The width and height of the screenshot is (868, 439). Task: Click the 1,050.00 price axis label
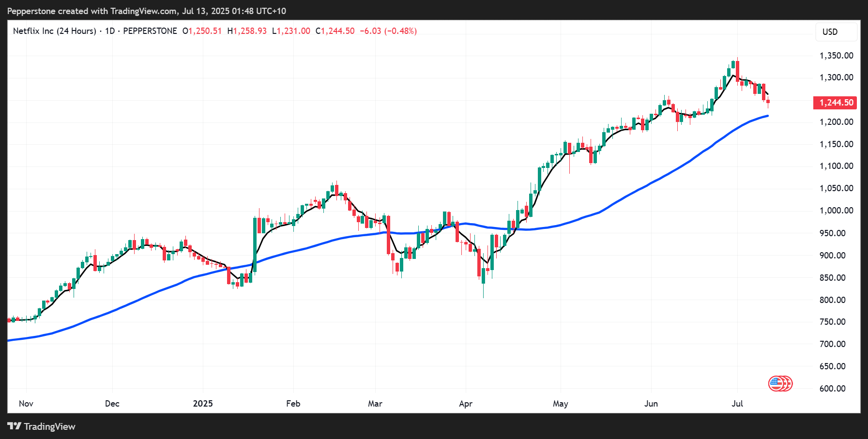point(836,188)
